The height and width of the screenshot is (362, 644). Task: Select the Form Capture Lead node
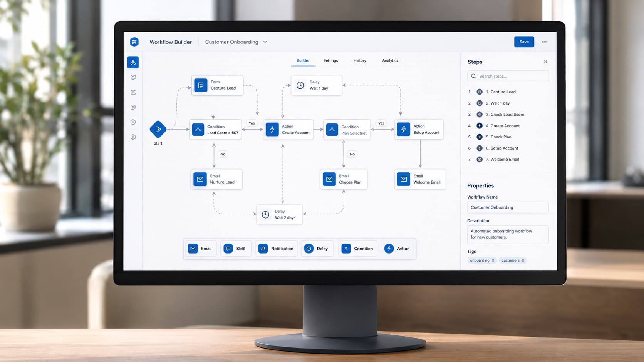coord(217,85)
